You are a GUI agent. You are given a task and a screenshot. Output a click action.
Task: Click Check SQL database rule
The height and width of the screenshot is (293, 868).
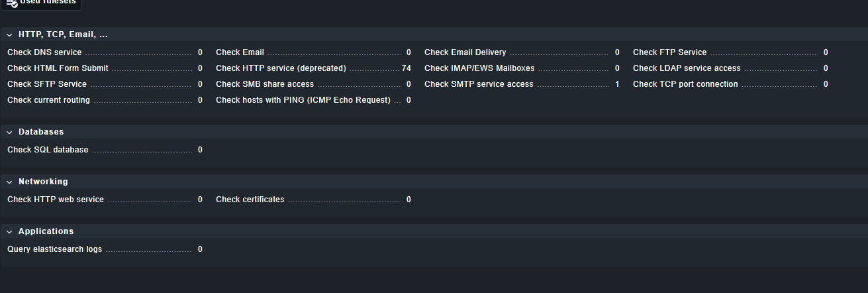(48, 150)
